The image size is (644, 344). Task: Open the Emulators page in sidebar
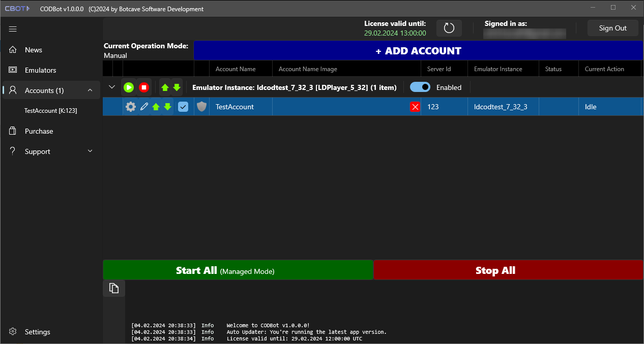click(40, 70)
